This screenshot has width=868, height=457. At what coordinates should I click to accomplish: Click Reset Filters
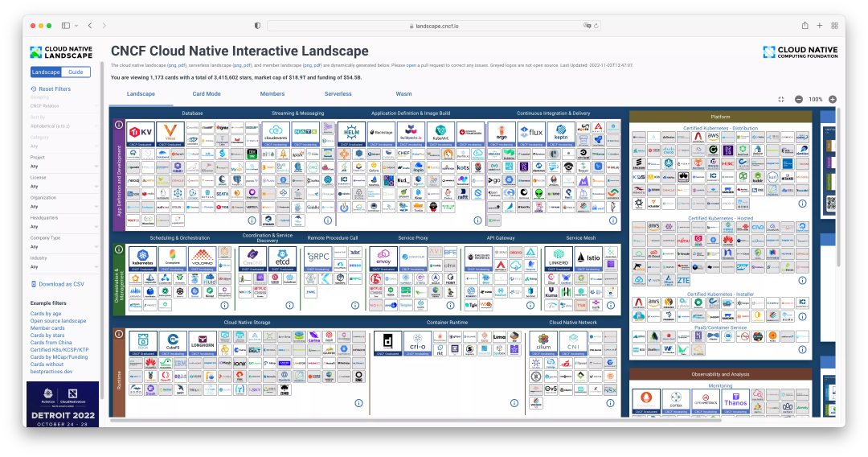click(51, 89)
